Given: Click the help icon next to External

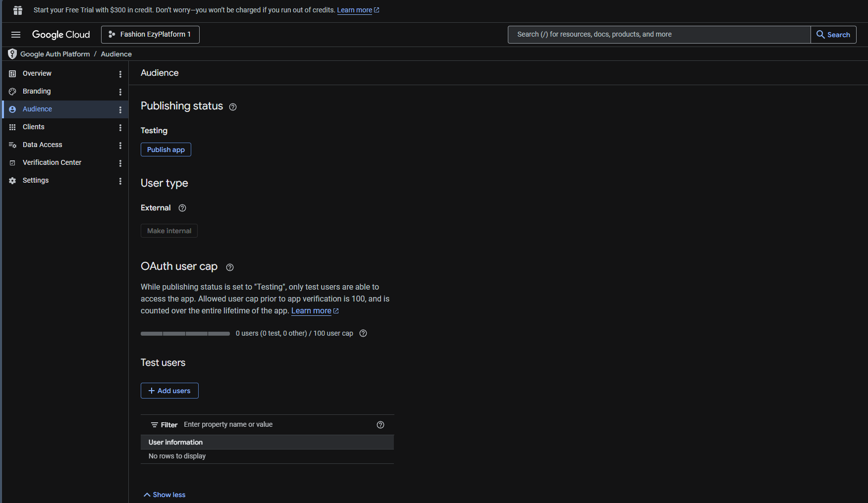Looking at the screenshot, I should tap(182, 208).
